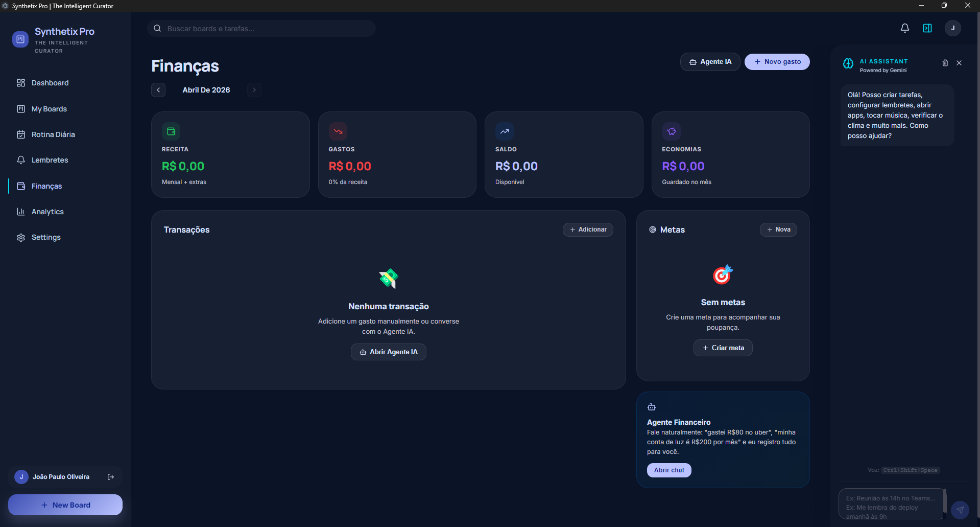The image size is (980, 527).
Task: Log out using icon beside João Paulo Oliveira
Action: point(111,477)
